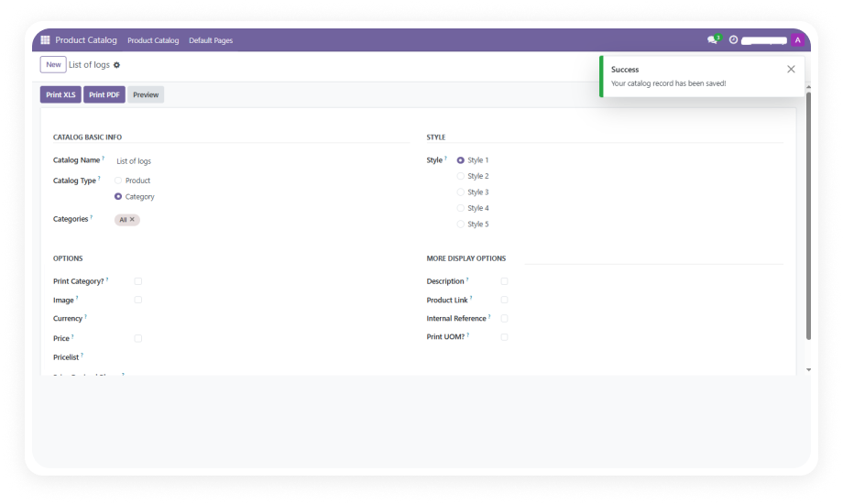
Task: Click the Preview button
Action: point(146,94)
